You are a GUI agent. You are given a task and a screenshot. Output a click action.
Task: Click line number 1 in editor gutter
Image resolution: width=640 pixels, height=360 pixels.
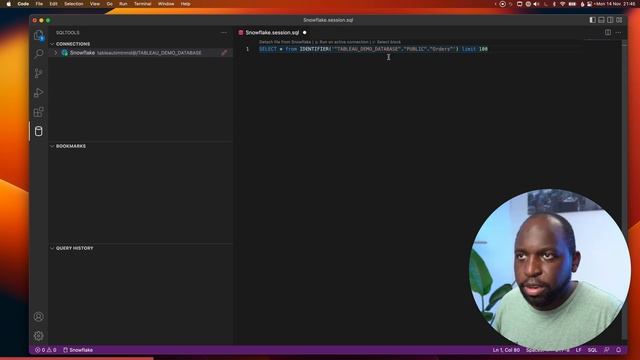[x=247, y=49]
